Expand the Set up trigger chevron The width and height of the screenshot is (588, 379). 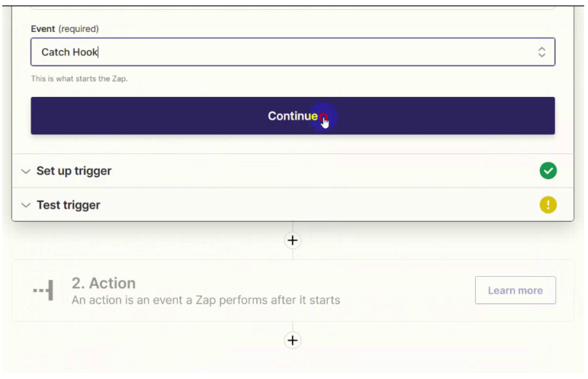(26, 172)
